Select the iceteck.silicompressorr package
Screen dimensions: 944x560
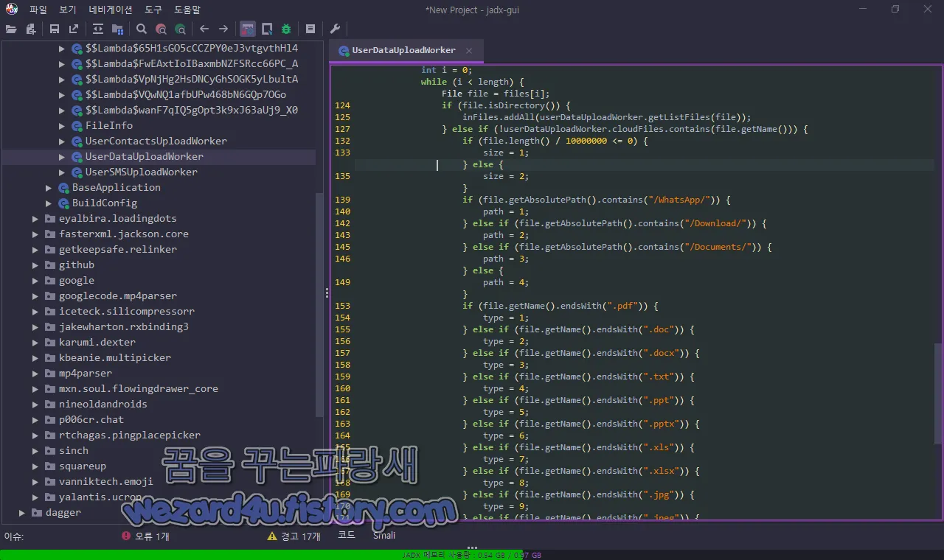(127, 311)
